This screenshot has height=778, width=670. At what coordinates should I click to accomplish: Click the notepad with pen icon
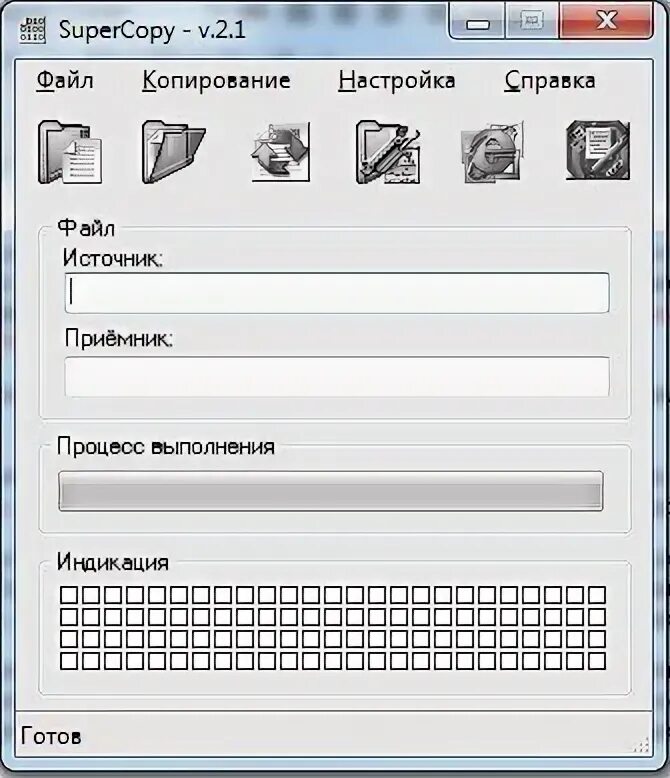(x=598, y=150)
